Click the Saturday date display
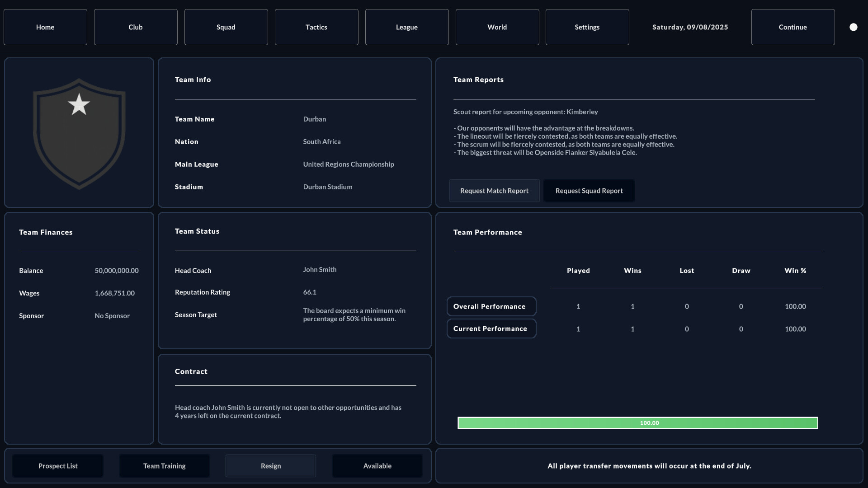 click(690, 27)
